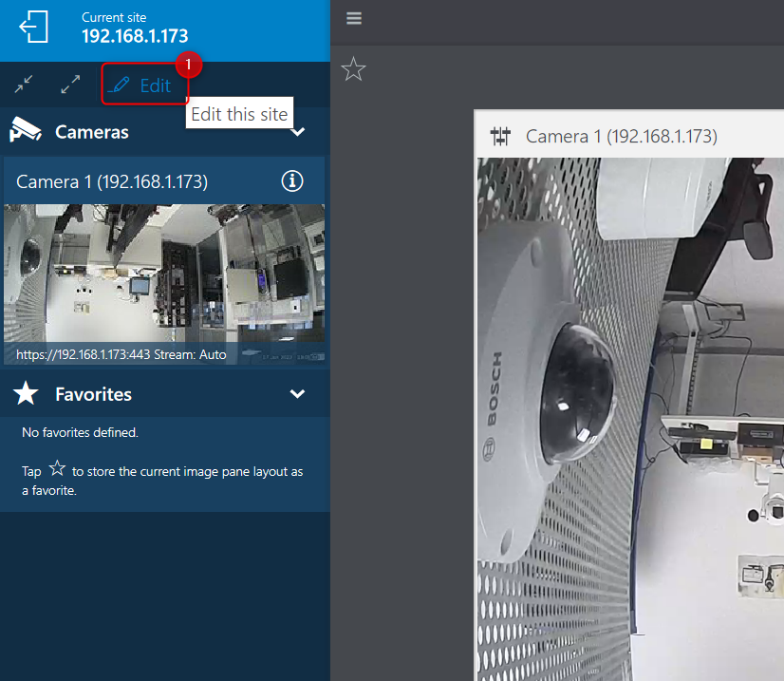This screenshot has height=681, width=784.
Task: Open Camera 1 info icon
Action: [x=292, y=181]
